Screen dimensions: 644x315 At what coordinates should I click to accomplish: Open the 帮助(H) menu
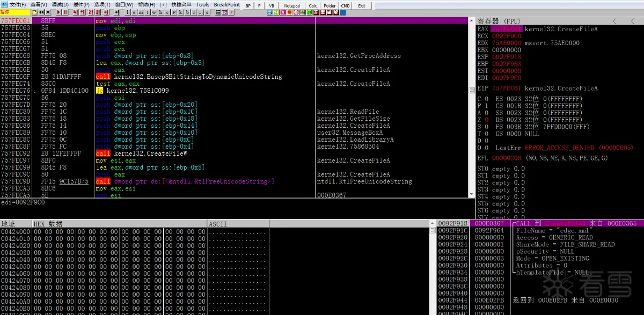(147, 4)
